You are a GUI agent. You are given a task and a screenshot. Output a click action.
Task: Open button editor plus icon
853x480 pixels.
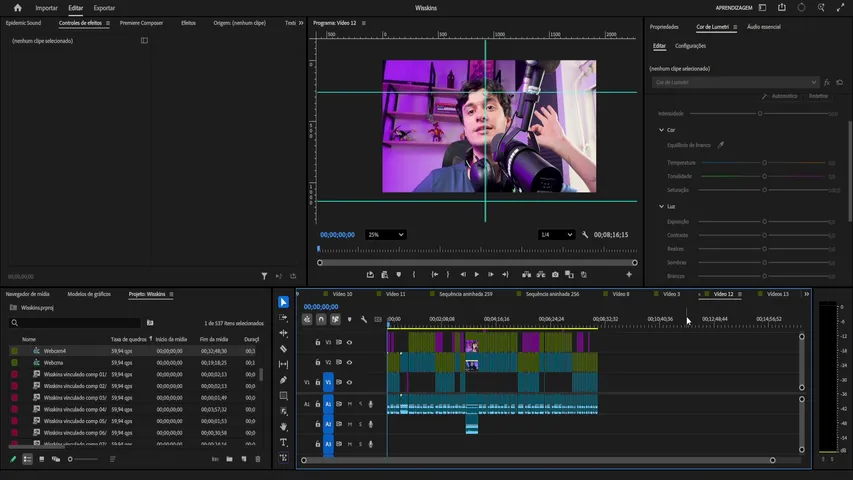coord(629,275)
